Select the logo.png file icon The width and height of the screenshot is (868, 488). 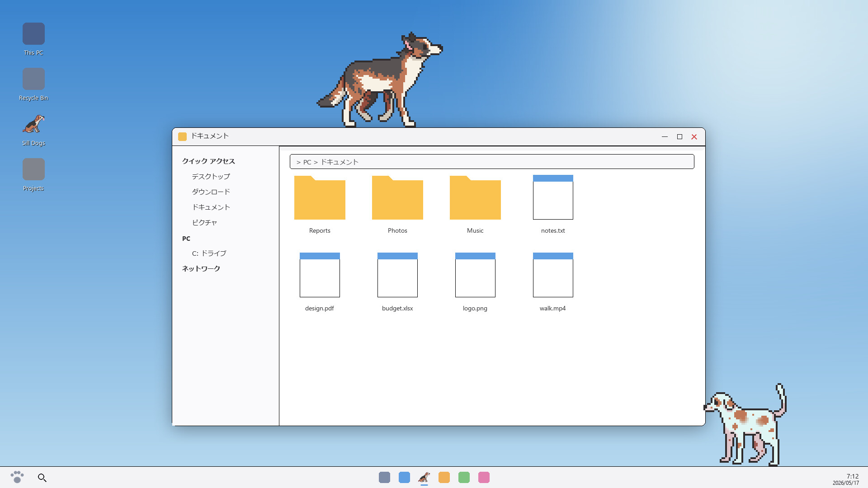click(475, 275)
